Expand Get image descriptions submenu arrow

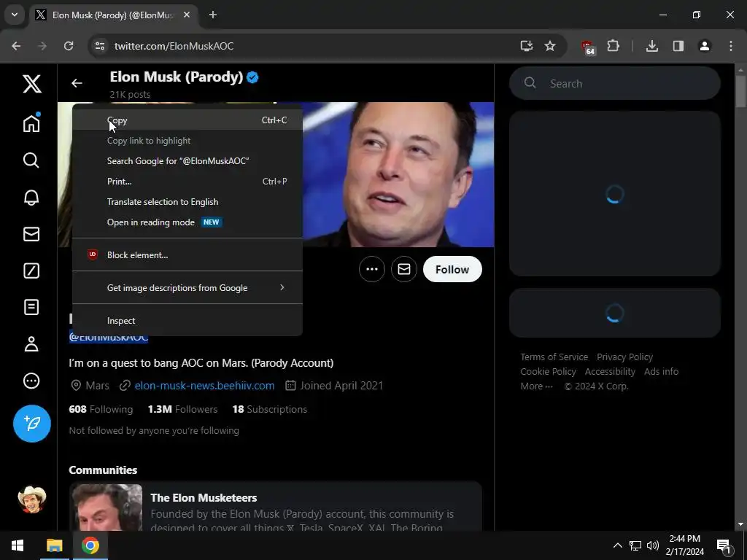pos(282,287)
